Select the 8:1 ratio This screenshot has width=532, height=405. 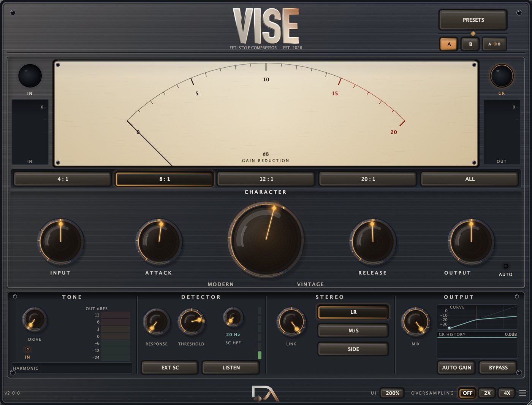tap(165, 179)
